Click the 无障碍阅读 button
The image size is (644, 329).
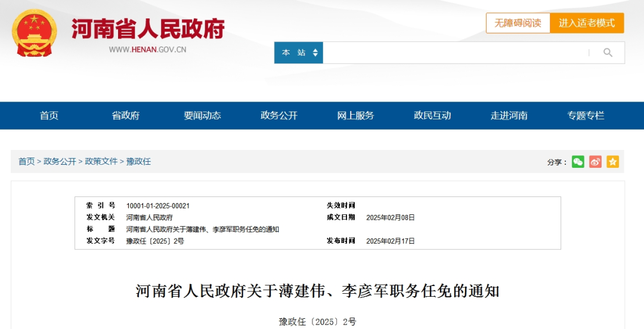click(x=518, y=23)
